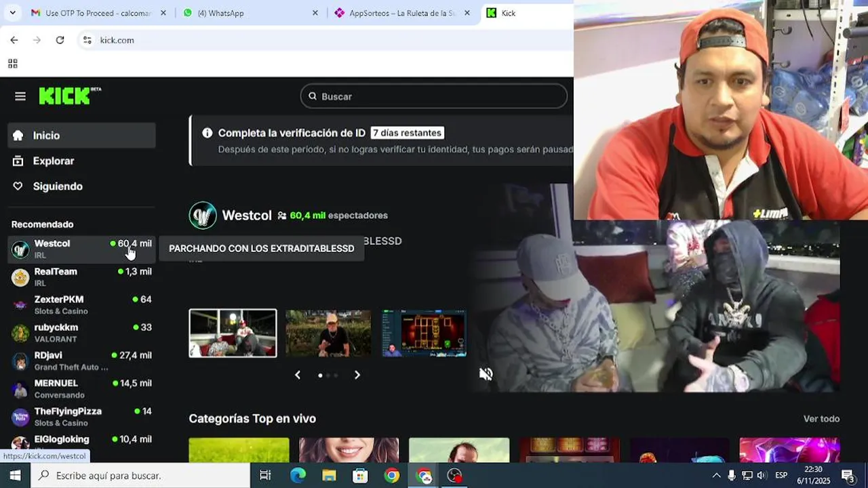Click ESP language indicator in taskbar
Screen dimensions: 868x488
[x=781, y=475]
